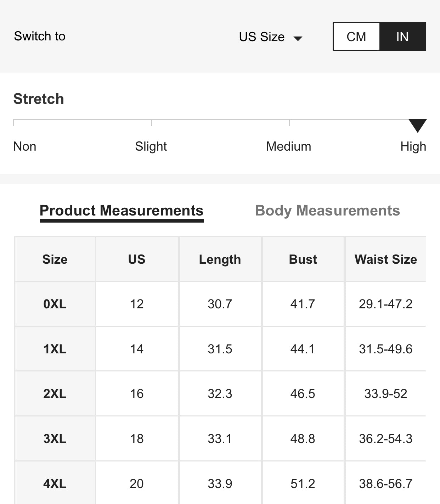440x504 pixels.
Task: Click the Bust column header
Action: click(303, 259)
